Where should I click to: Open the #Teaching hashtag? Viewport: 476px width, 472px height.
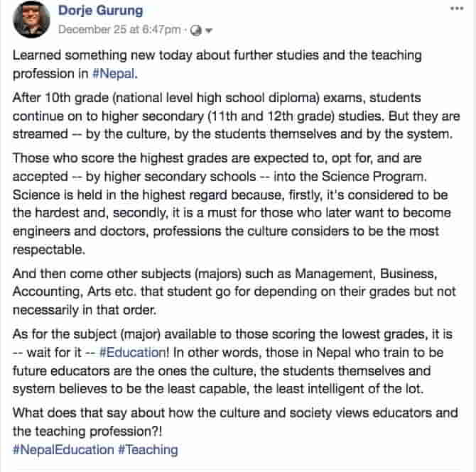pos(148,449)
